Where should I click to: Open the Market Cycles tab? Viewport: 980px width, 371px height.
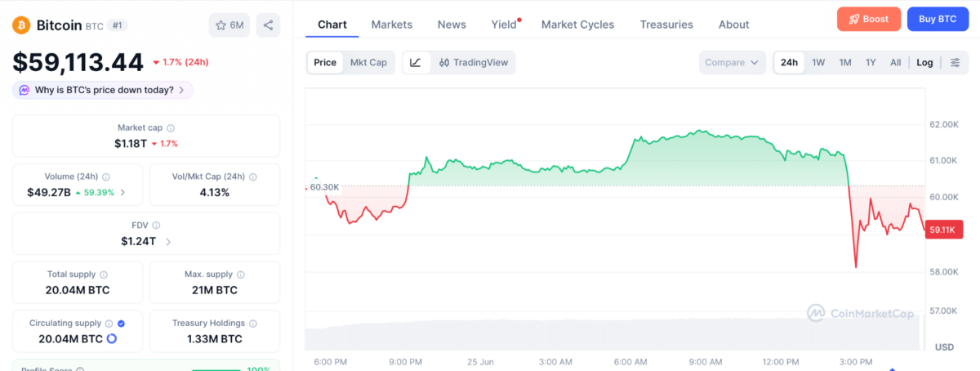(577, 25)
